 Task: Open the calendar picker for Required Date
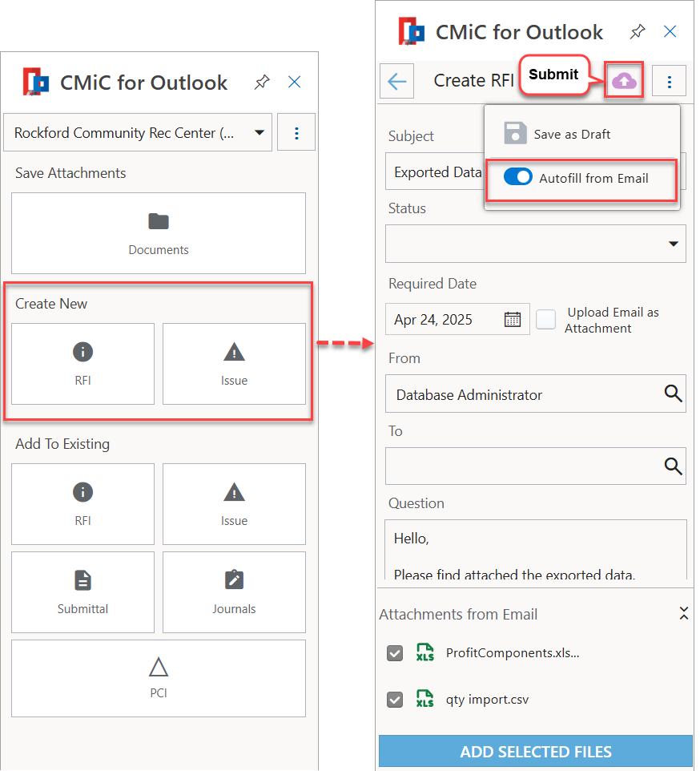[x=513, y=320]
